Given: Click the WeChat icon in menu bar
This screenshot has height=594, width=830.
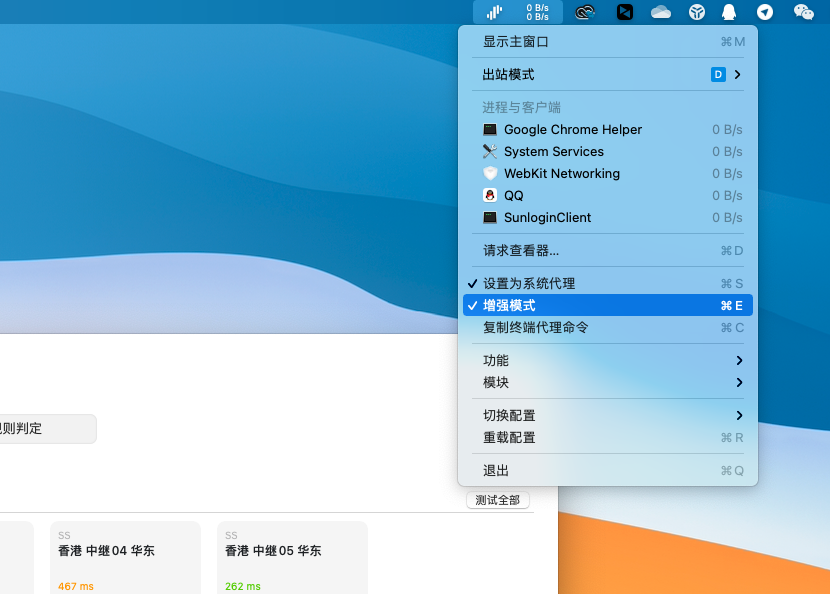Looking at the screenshot, I should (x=803, y=12).
